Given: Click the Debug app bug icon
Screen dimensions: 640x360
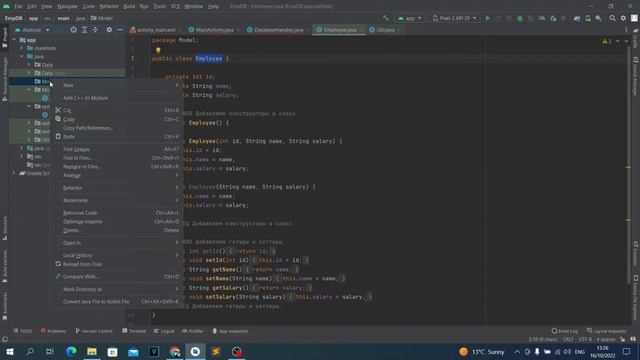Looking at the screenshot, I should (x=520, y=18).
